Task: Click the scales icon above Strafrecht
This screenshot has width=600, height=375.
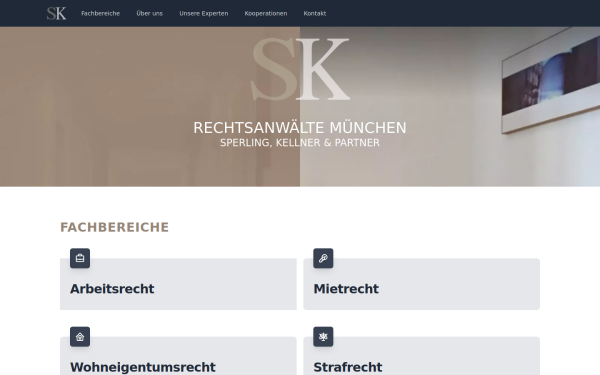Action: click(x=323, y=337)
